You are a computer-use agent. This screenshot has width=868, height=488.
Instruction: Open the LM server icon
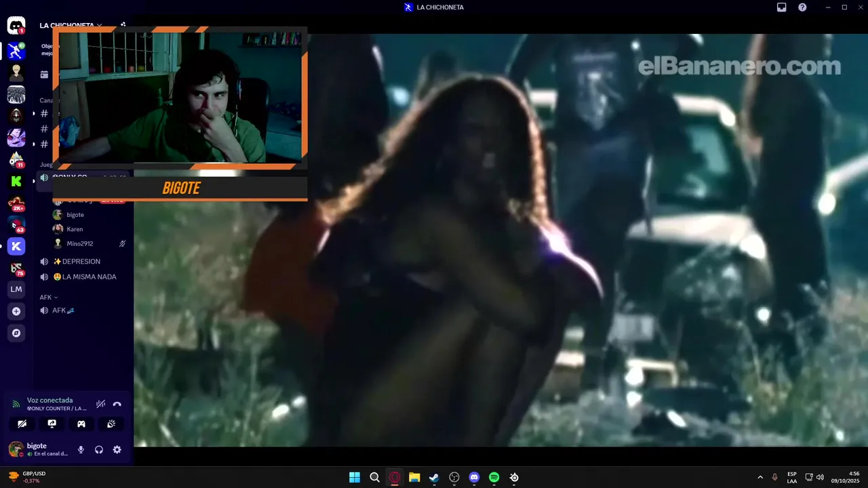[16, 289]
